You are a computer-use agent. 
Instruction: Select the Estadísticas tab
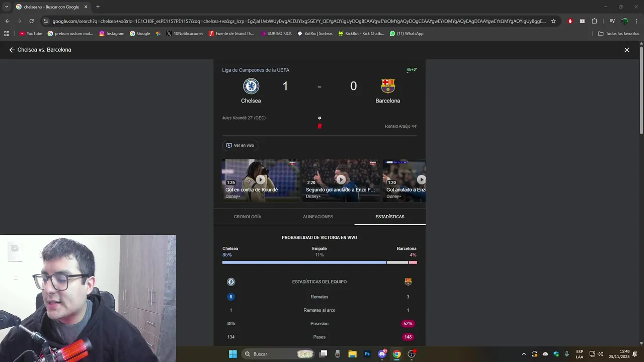click(390, 217)
